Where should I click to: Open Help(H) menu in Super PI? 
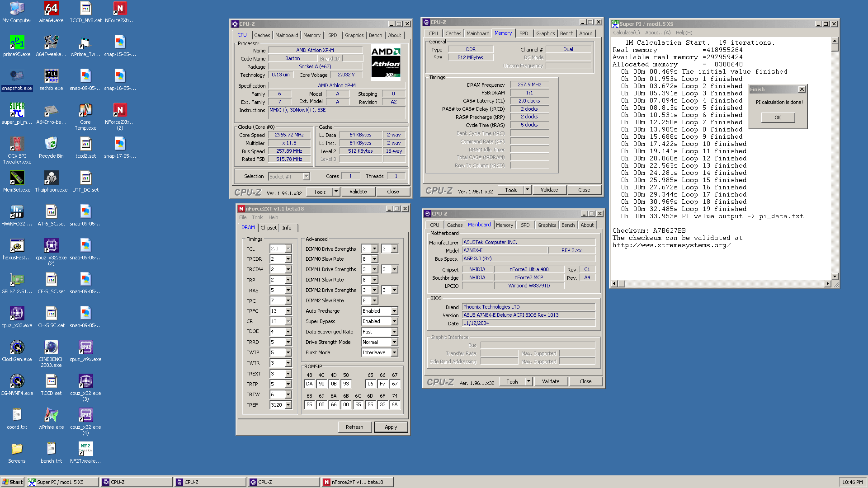click(684, 33)
